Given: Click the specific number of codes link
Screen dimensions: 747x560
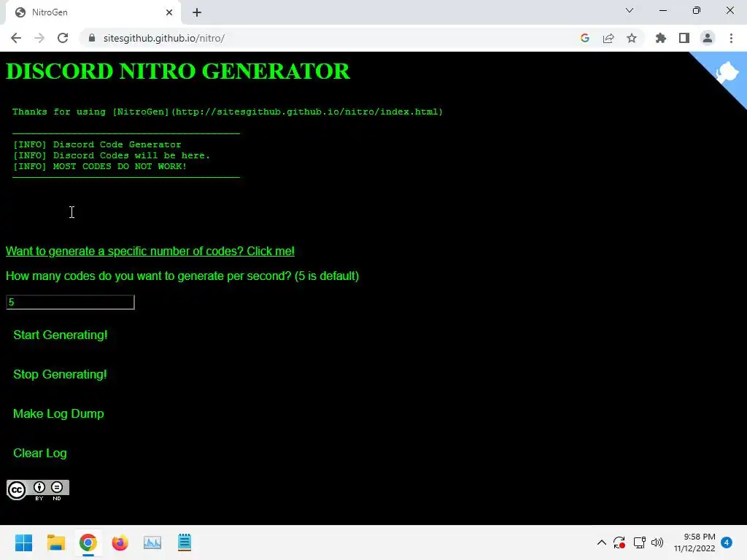Looking at the screenshot, I should coord(150,251).
